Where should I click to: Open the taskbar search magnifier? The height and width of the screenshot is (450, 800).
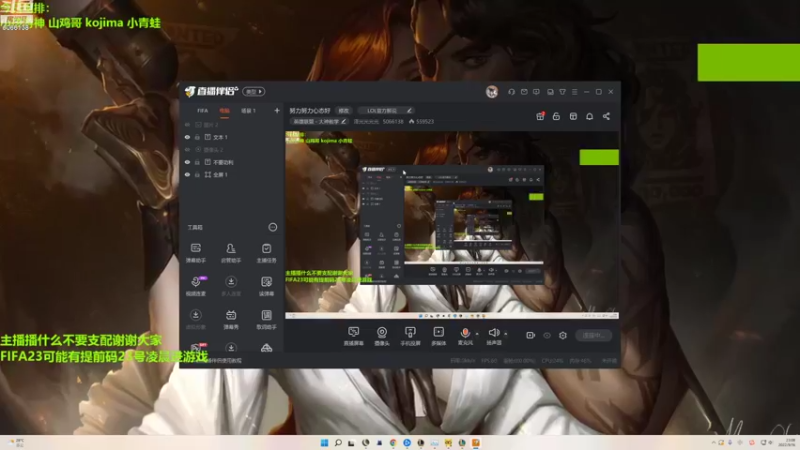338,443
